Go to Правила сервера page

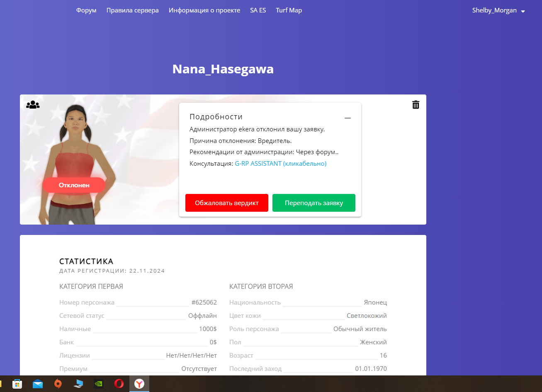coord(132,10)
